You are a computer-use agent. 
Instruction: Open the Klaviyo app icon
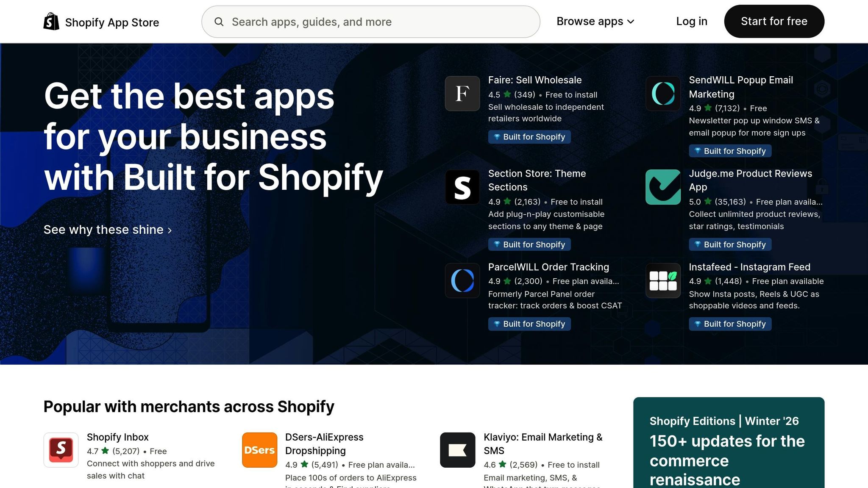tap(457, 450)
